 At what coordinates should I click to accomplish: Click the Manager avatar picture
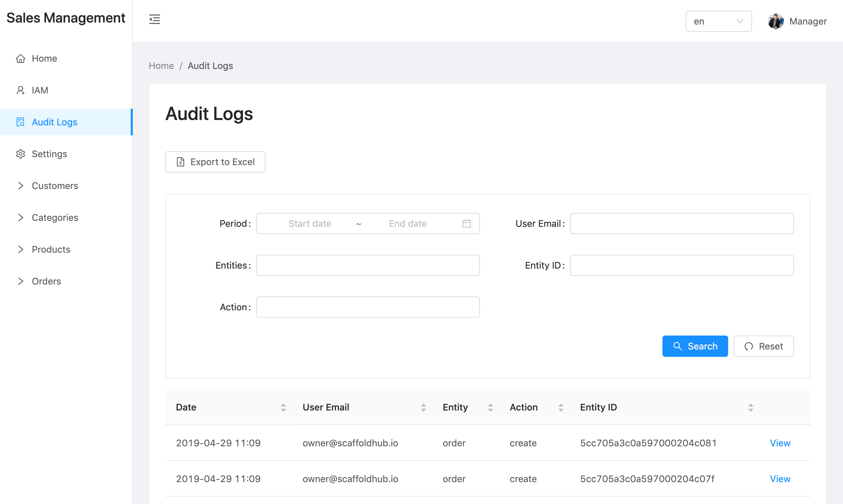click(x=775, y=22)
